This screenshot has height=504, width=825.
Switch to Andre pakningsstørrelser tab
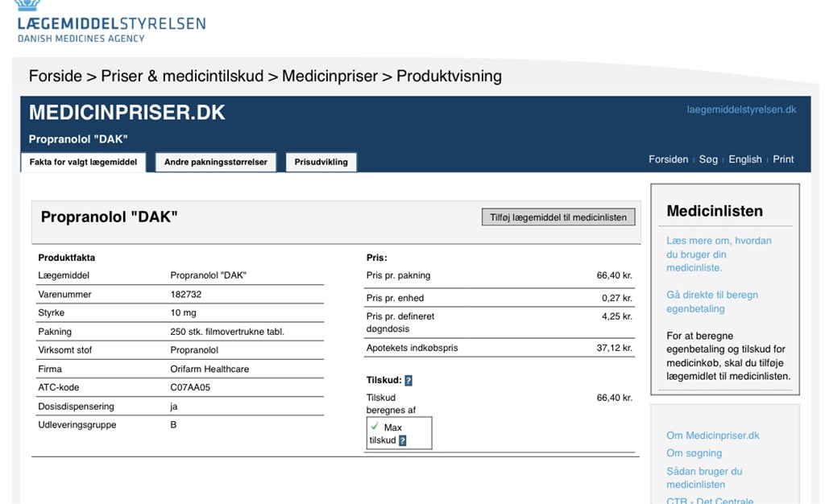pos(216,162)
